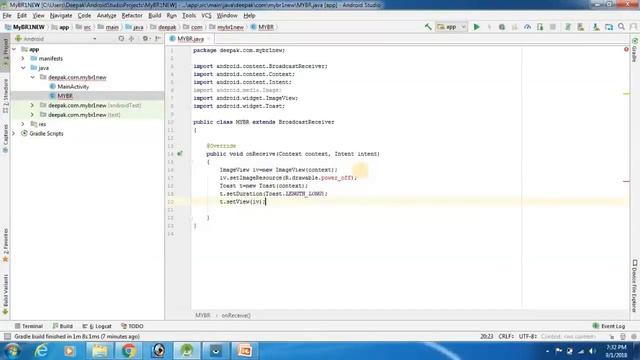Open Windows Explorer folder from the taskbar

pyautogui.click(x=99, y=351)
